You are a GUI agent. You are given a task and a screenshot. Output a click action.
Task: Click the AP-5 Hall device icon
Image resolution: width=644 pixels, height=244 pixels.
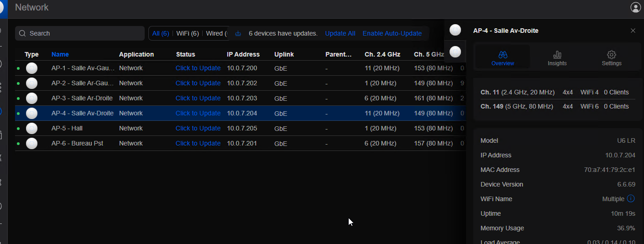31,128
